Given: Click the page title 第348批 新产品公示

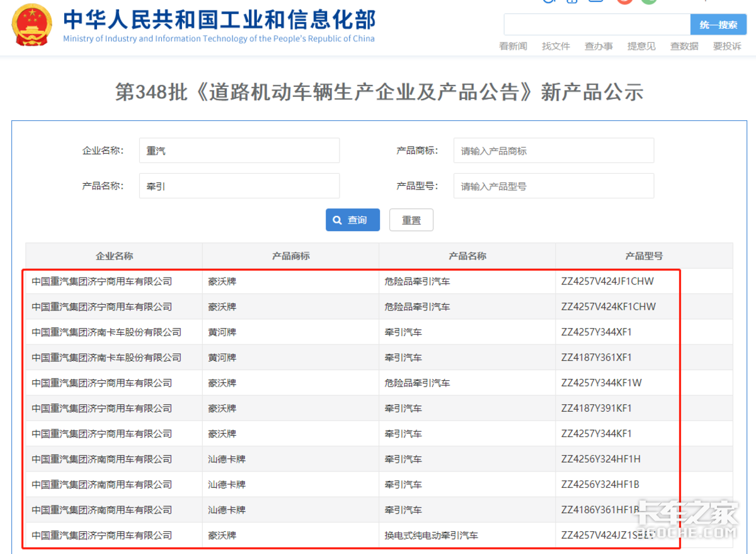Looking at the screenshot, I should (x=379, y=92).
